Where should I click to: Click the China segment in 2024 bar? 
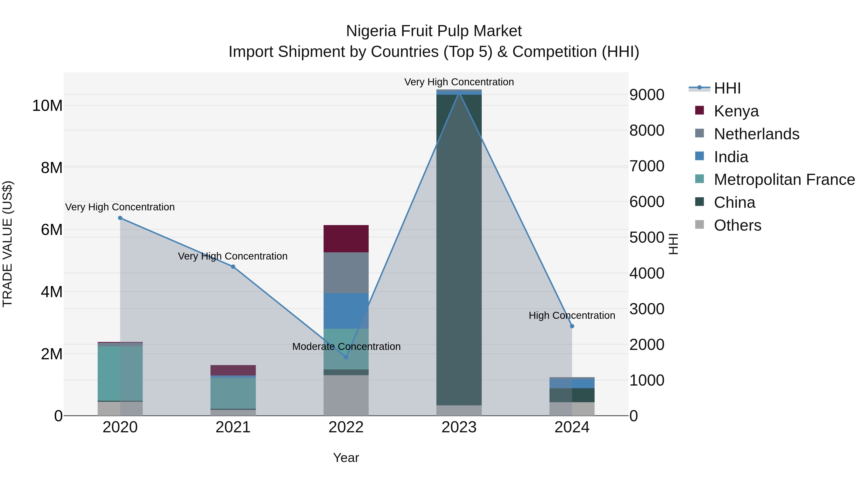click(x=572, y=395)
